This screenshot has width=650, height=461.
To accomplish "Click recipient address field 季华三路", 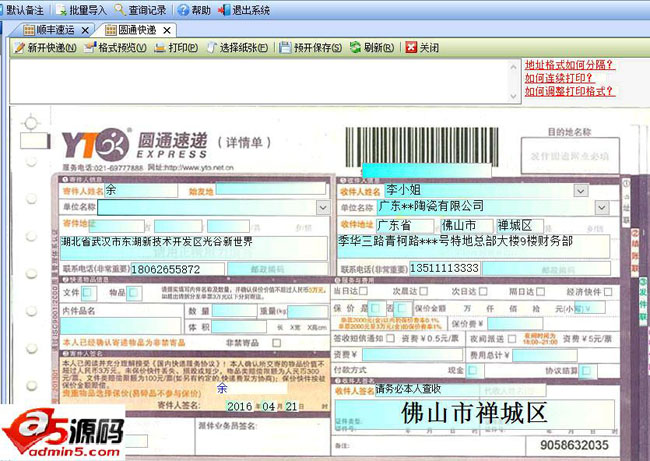I will [473, 246].
